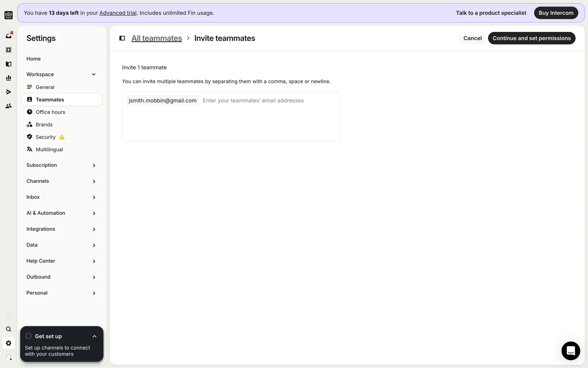Image resolution: width=588 pixels, height=368 pixels.
Task: Open the Inbox icon with notification badge
Action: [9, 36]
